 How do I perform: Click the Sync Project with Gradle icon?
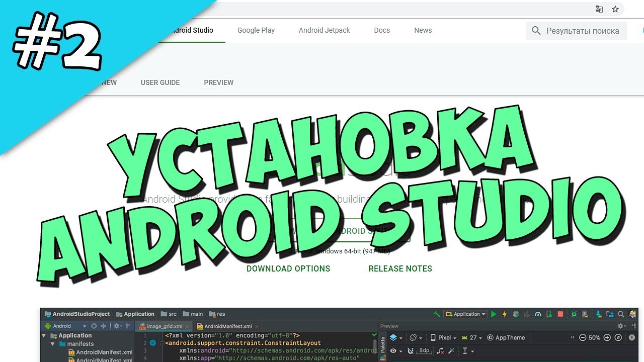(574, 314)
